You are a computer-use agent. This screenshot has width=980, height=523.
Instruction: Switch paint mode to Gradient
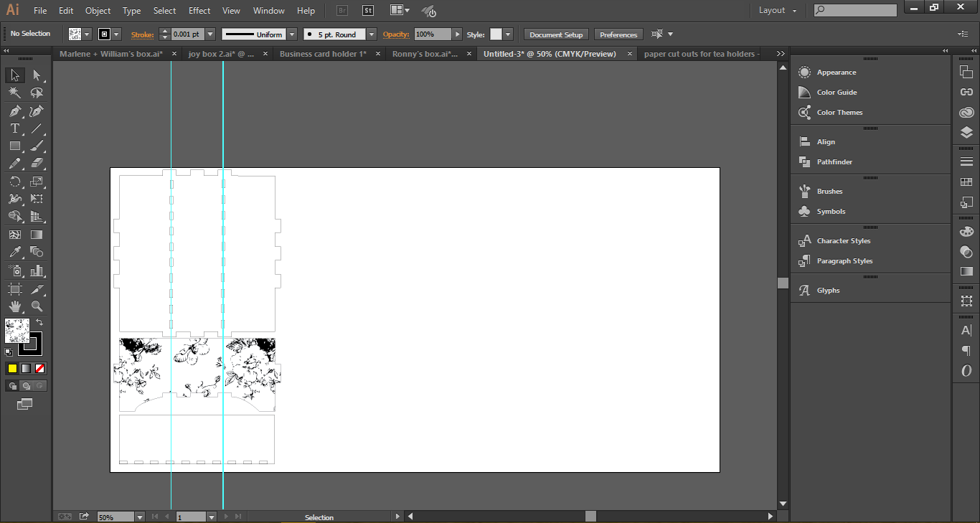pos(26,368)
